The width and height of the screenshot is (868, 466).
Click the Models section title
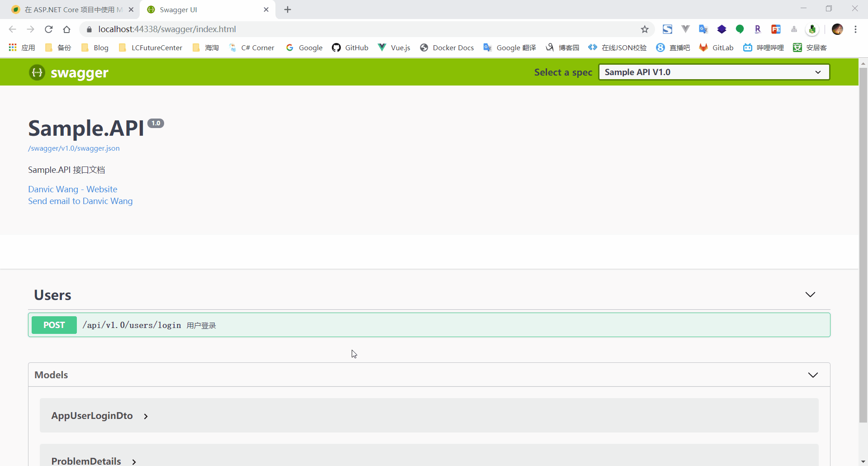tap(51, 375)
